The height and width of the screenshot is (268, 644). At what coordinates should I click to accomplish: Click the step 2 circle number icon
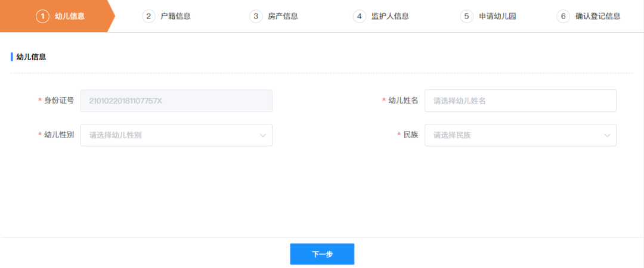148,16
